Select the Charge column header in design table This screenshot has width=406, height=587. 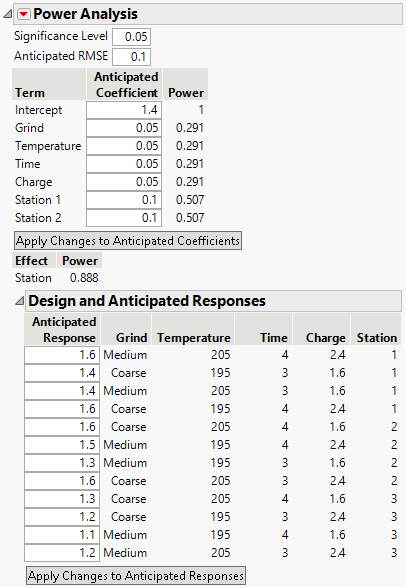pyautogui.click(x=321, y=329)
